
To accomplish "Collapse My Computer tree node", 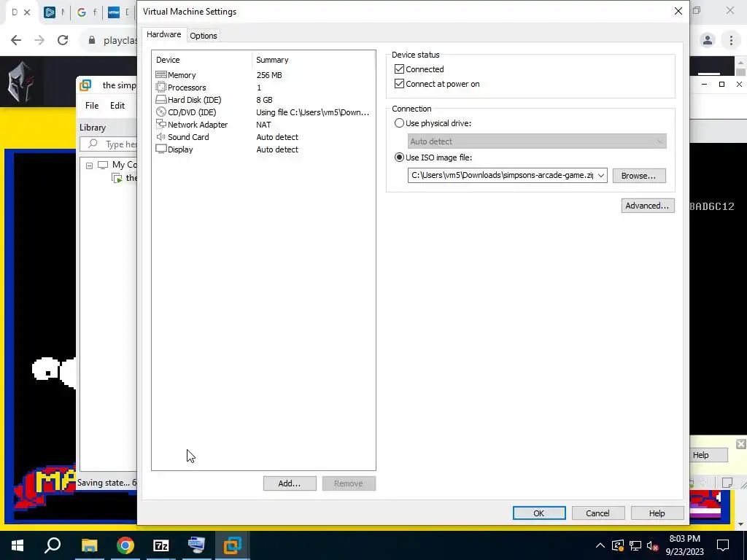I will [x=89, y=166].
